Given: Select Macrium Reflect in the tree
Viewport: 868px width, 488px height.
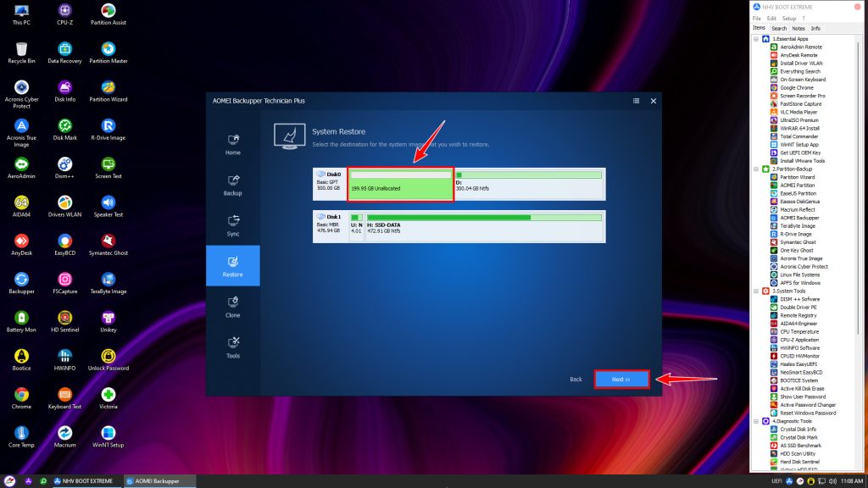Looking at the screenshot, I should pos(797,210).
